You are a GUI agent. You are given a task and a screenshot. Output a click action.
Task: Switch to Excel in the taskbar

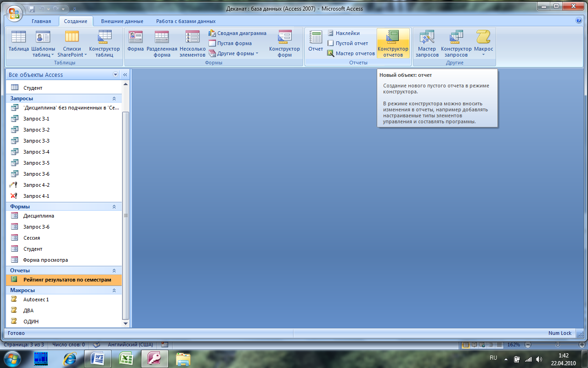point(126,359)
